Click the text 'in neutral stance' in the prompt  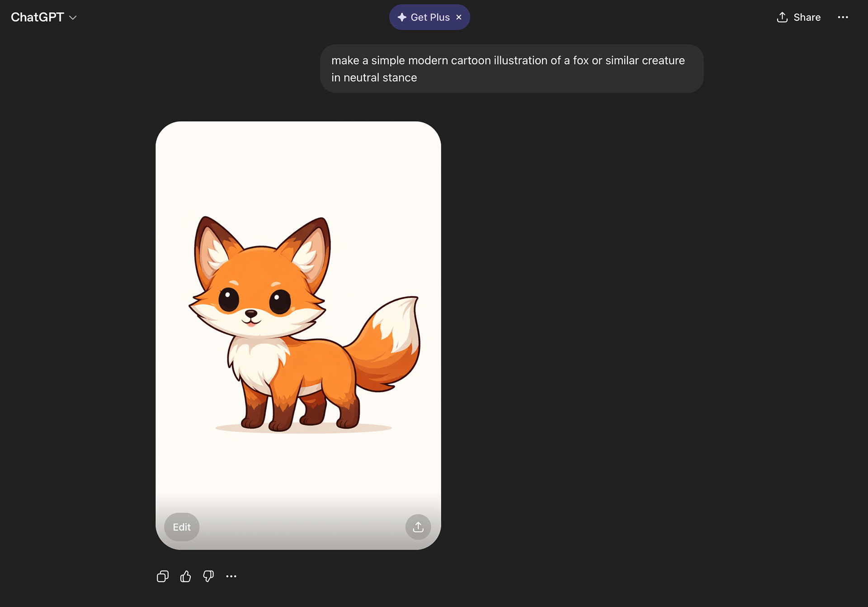click(x=374, y=78)
